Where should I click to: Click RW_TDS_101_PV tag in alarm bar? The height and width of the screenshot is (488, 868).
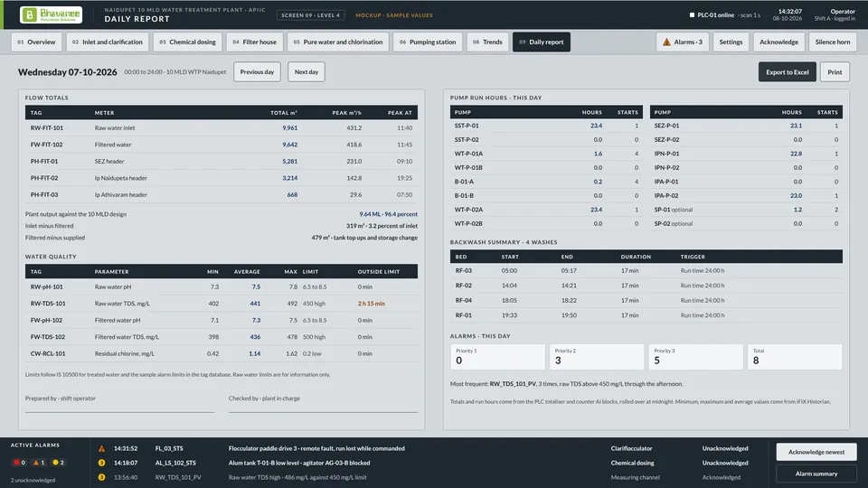[x=178, y=477]
